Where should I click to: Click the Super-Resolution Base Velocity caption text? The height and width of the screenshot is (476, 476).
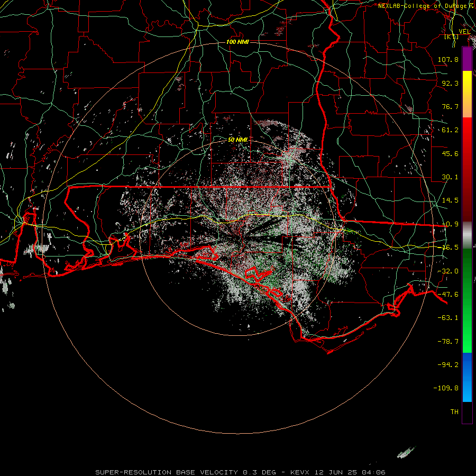240,472
